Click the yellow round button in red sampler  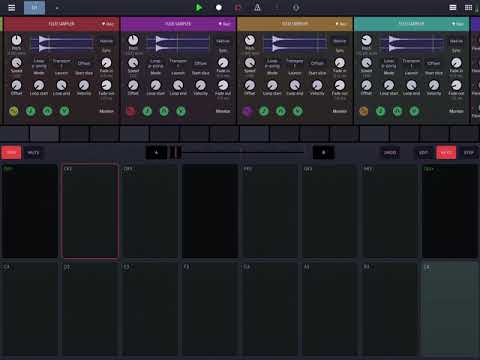point(14,111)
